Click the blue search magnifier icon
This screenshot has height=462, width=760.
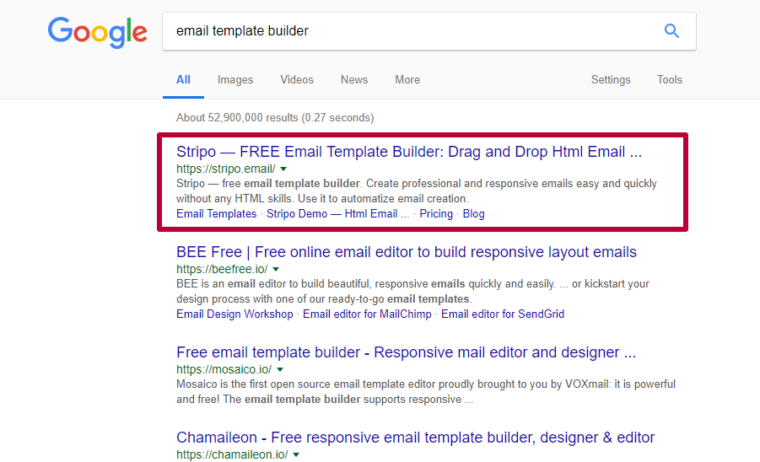[671, 31]
